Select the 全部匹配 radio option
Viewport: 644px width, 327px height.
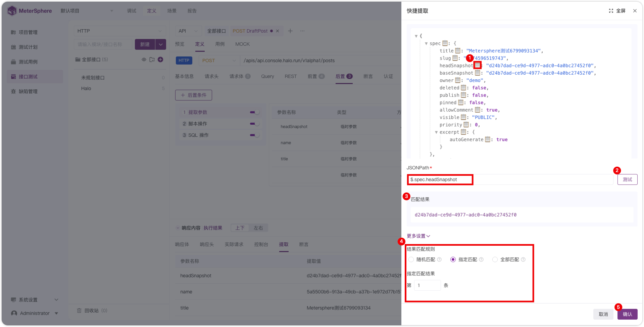pyautogui.click(x=495, y=259)
